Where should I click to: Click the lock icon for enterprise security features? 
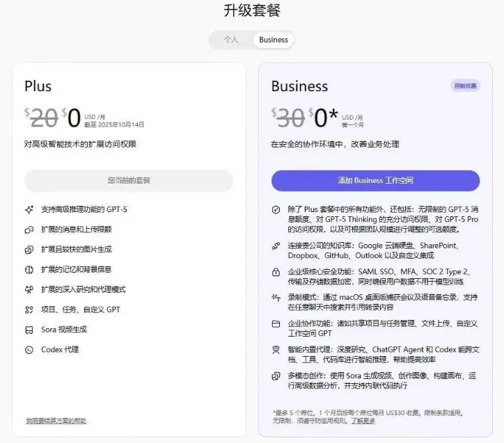click(276, 271)
